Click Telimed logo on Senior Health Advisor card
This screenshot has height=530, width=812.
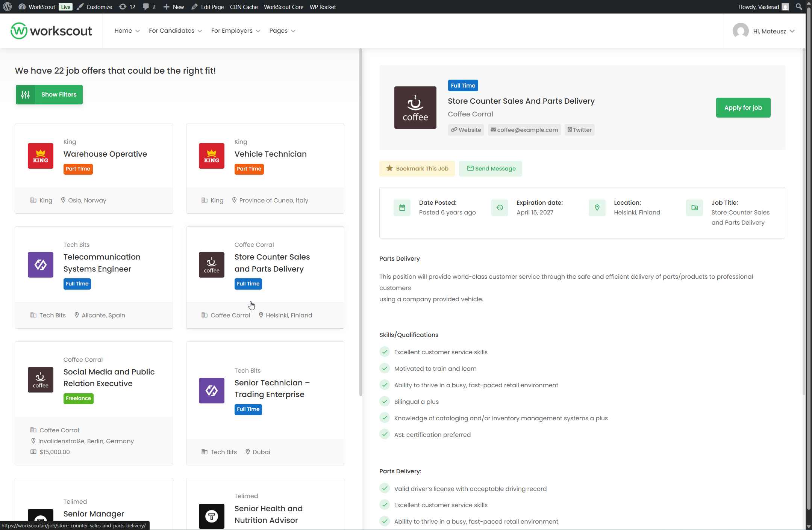(x=212, y=516)
